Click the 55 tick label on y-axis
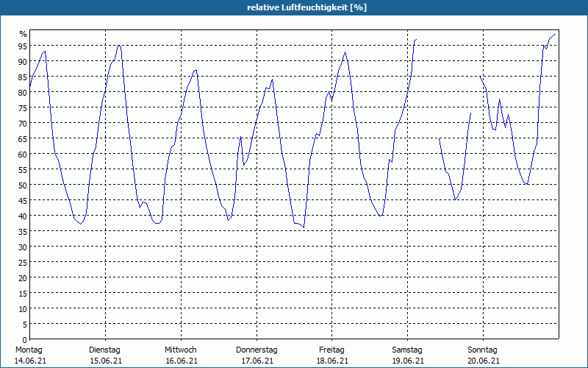Image resolution: width=588 pixels, height=368 pixels. 23,170
